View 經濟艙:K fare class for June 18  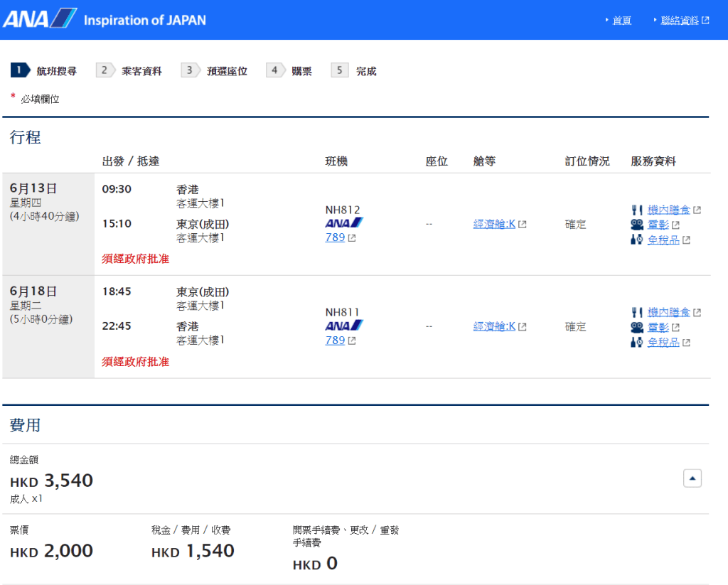pyautogui.click(x=494, y=326)
